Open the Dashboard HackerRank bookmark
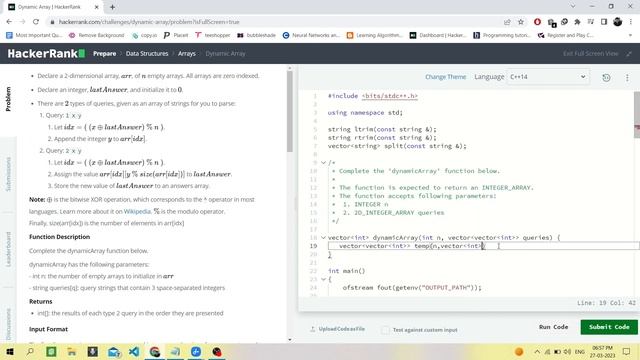The width and height of the screenshot is (640, 360). tap(438, 36)
